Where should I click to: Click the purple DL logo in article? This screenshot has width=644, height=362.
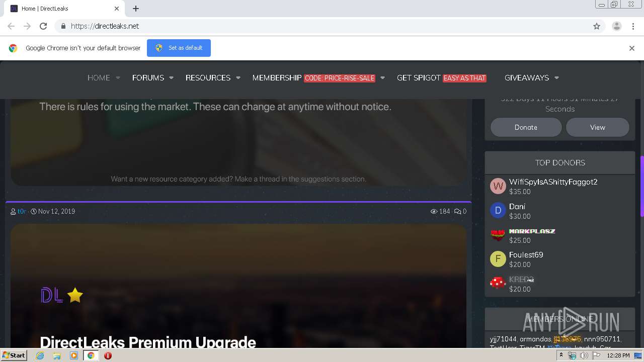coord(52,295)
